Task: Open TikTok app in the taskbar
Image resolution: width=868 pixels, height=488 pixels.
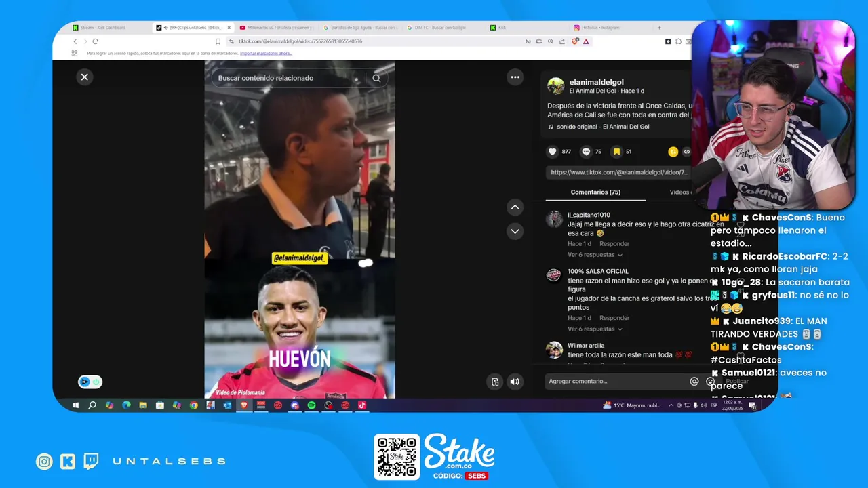Action: pyautogui.click(x=362, y=405)
